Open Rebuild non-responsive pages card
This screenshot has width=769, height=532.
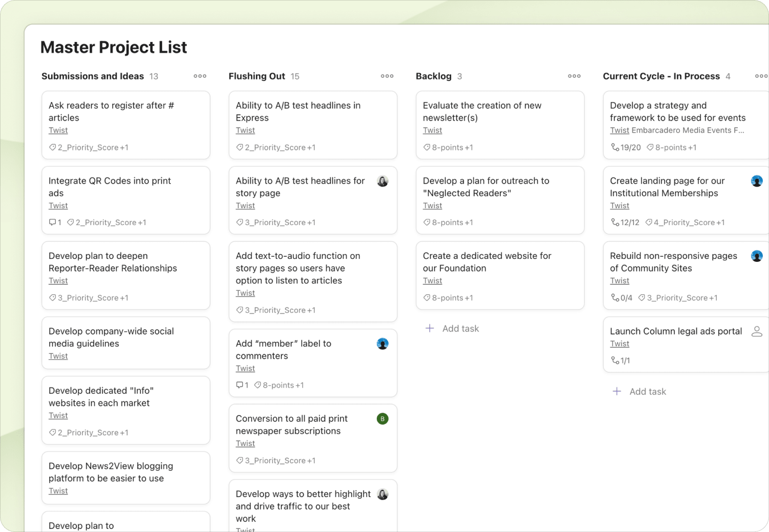[x=673, y=261]
